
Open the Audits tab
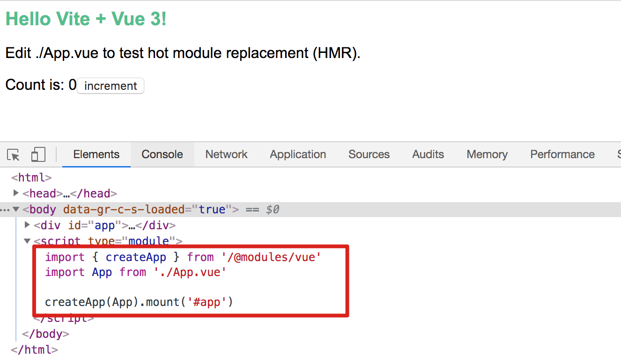click(428, 154)
